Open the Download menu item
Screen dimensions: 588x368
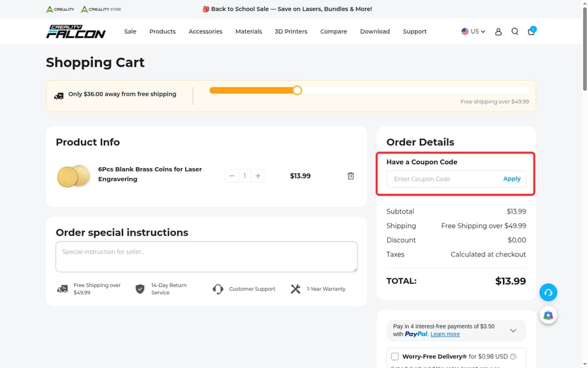[375, 31]
